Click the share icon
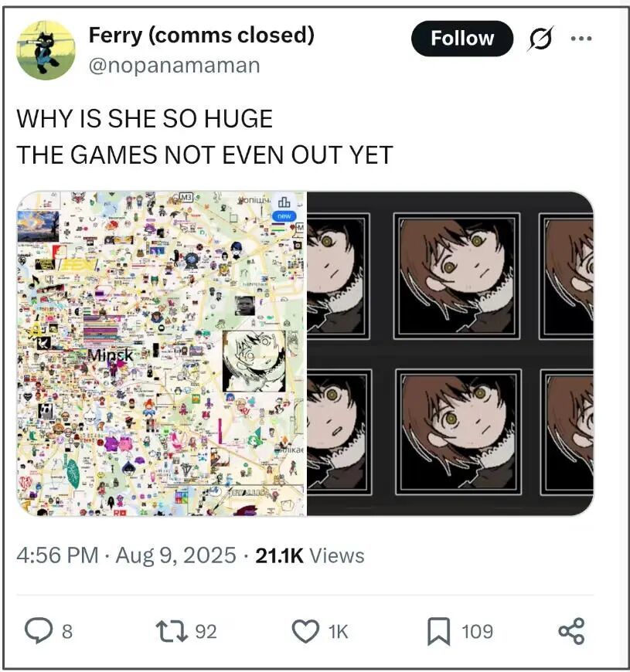Image resolution: width=630 pixels, height=672 pixels. (571, 631)
